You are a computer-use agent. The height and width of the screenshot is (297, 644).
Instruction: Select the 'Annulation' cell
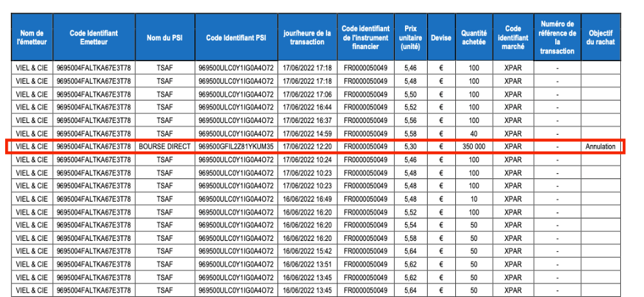(x=601, y=147)
